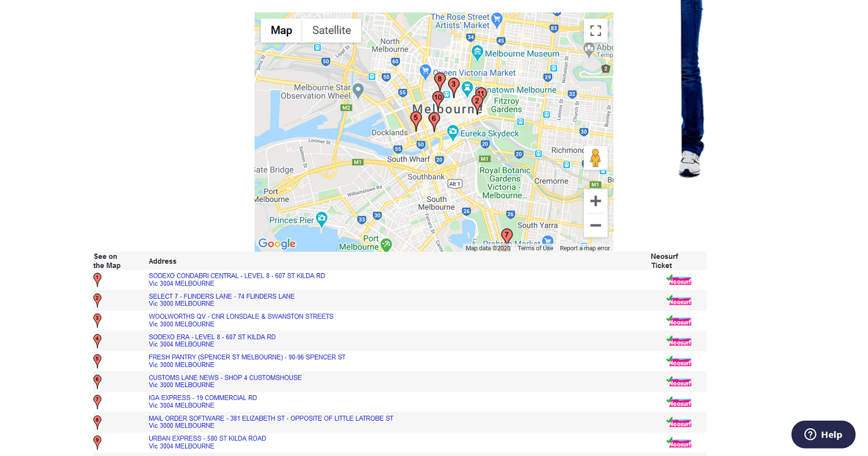This screenshot has height=456, width=868.
Task: Toggle fullscreen map view
Action: click(x=595, y=31)
